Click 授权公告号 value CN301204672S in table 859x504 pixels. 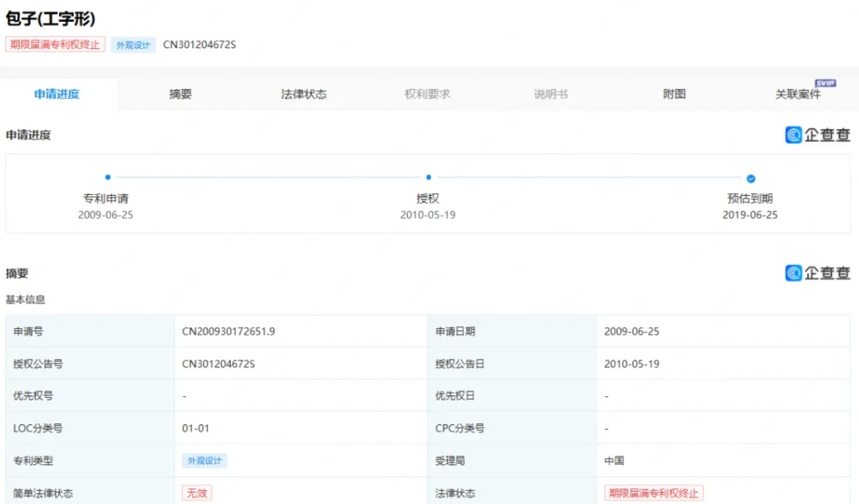point(218,364)
